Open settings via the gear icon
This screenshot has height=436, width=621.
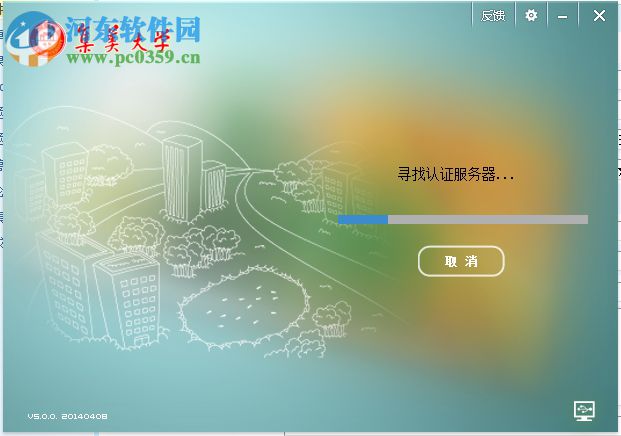[531, 15]
